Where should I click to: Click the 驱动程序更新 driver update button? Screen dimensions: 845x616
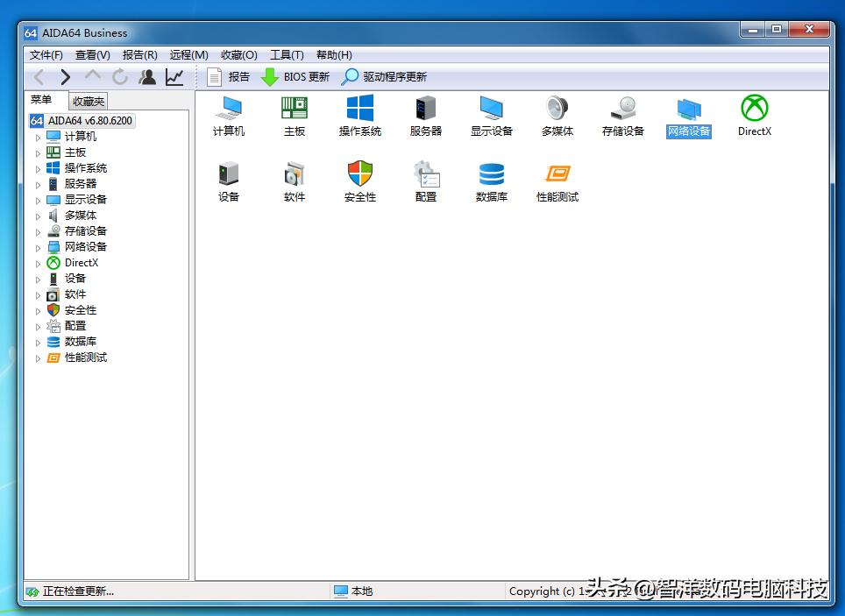[385, 77]
